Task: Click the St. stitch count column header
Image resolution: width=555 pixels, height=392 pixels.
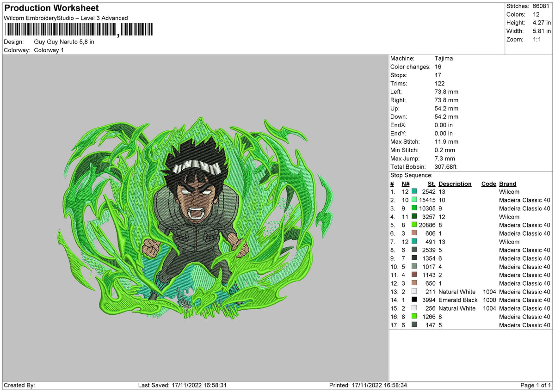Action: coord(432,184)
